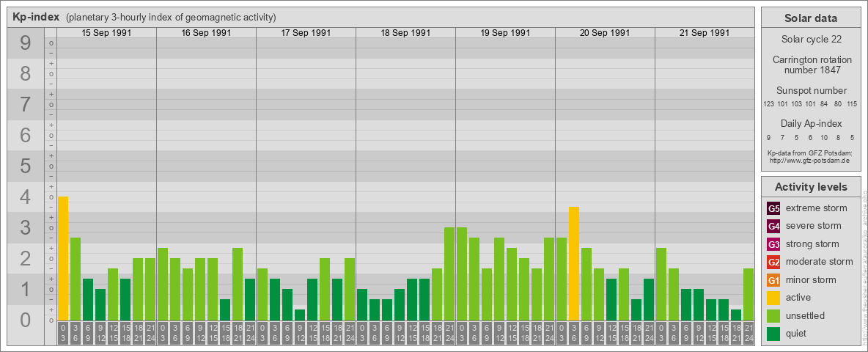The width and height of the screenshot is (868, 352).
Task: Click the G5 extreme storm badge
Action: click(x=773, y=208)
